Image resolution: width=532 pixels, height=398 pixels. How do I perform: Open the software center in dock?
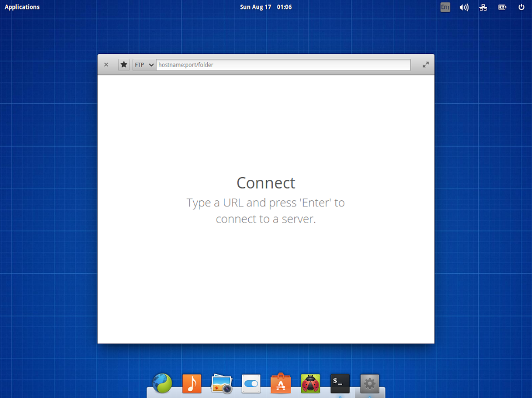(280, 384)
